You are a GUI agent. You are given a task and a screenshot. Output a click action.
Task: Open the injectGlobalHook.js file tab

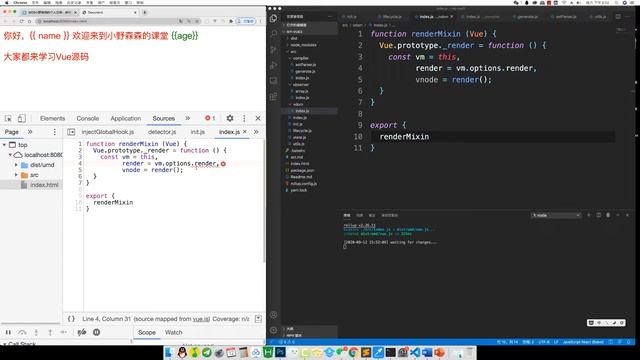click(x=107, y=132)
